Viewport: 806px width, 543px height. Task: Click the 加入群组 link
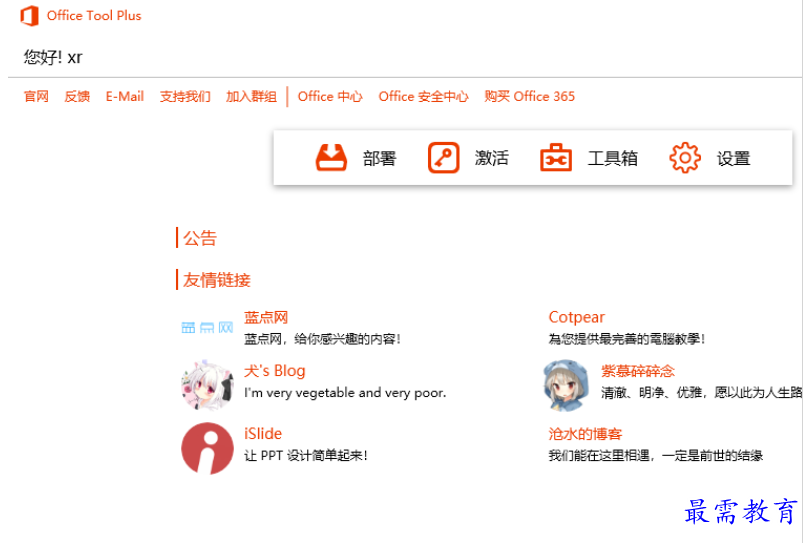pos(251,97)
